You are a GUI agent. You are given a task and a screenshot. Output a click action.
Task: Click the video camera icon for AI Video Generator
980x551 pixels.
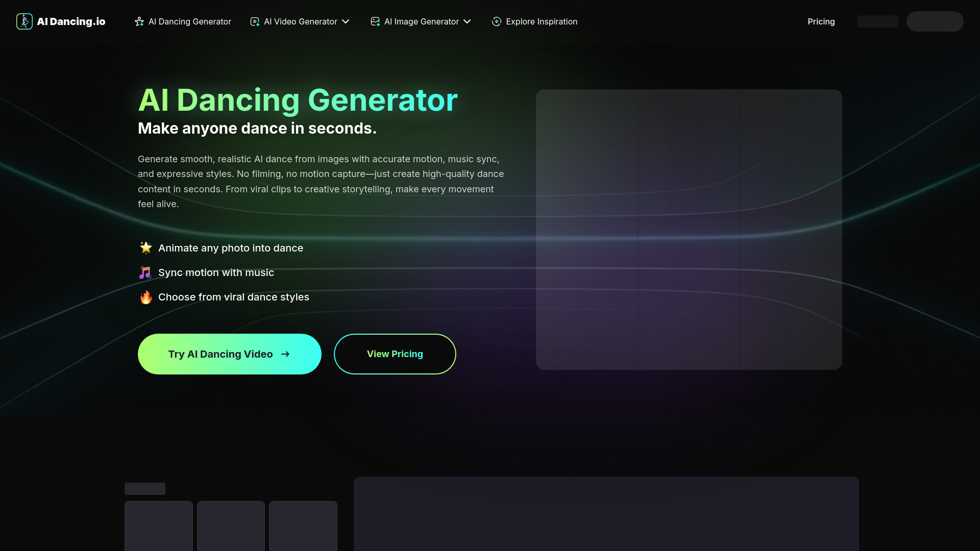[x=254, y=21]
